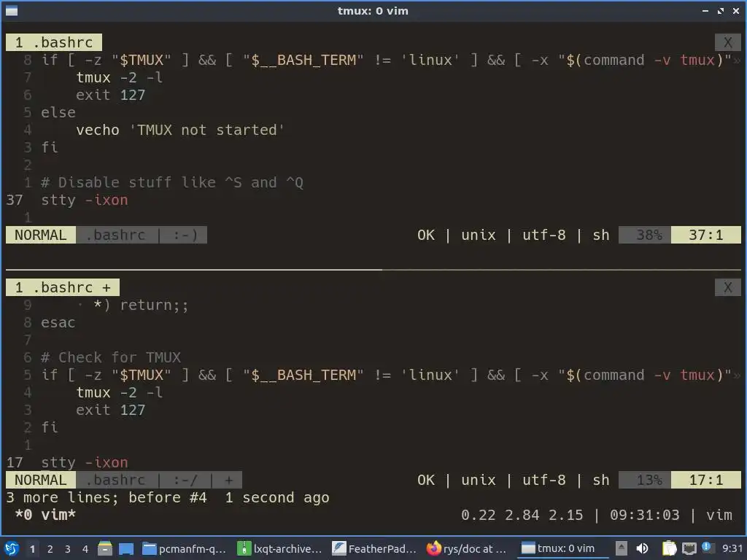Activate the FeatherPad... taskbar window
Viewport: 747px width, 560px height.
374,548
